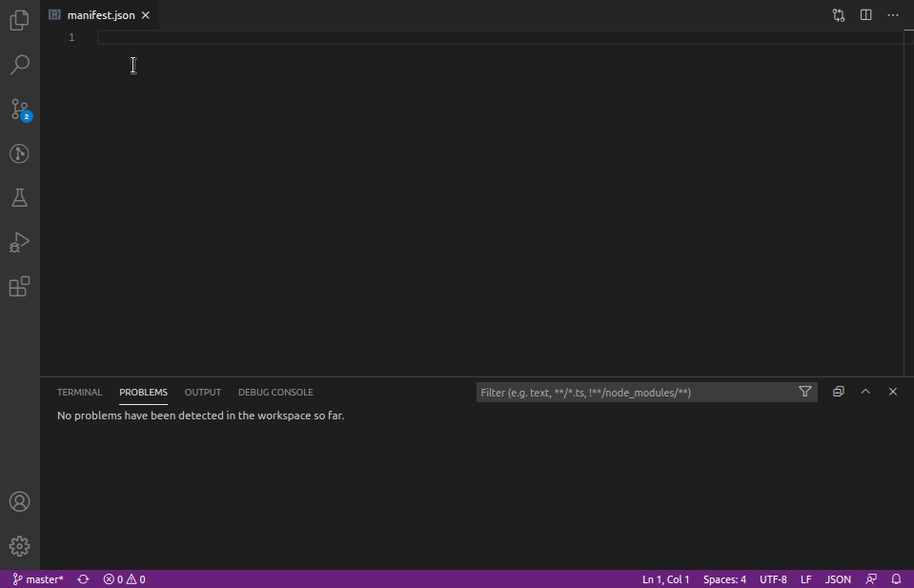The image size is (914, 588).
Task: Open the Extensions view icon
Action: 19,287
